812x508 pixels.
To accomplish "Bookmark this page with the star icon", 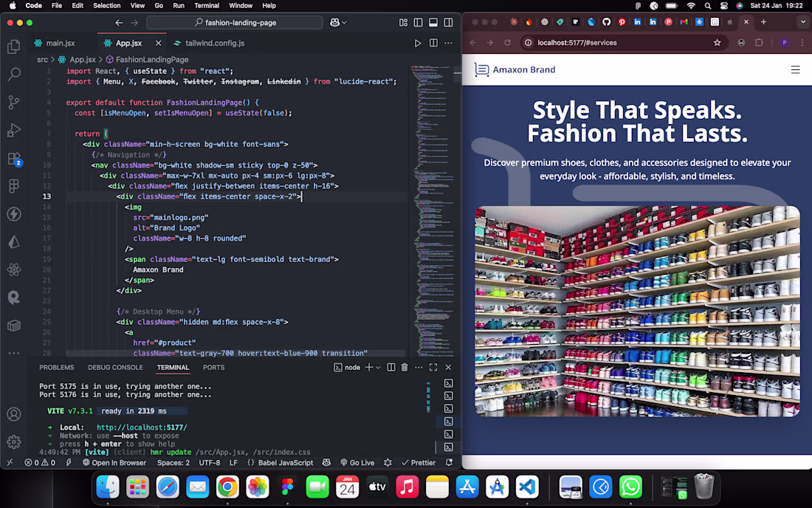I will [x=717, y=43].
